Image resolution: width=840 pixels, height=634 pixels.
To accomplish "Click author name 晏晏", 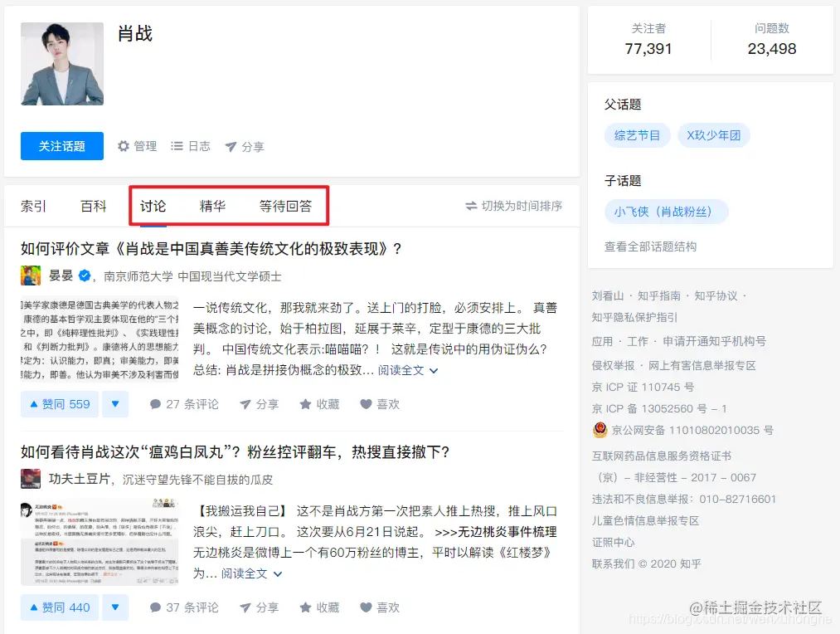I will pos(61,276).
